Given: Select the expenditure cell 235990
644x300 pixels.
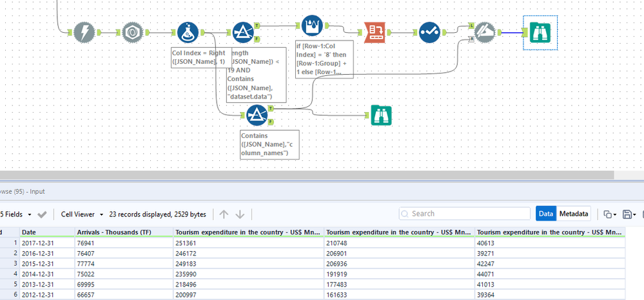Looking at the screenshot, I should tap(248, 274).
